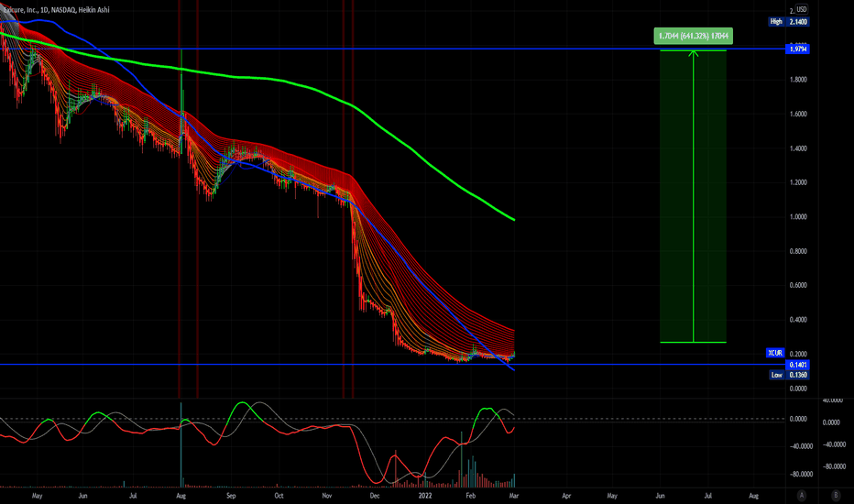Click the 2022 label on the time axis
The width and height of the screenshot is (854, 504).
pos(425,496)
